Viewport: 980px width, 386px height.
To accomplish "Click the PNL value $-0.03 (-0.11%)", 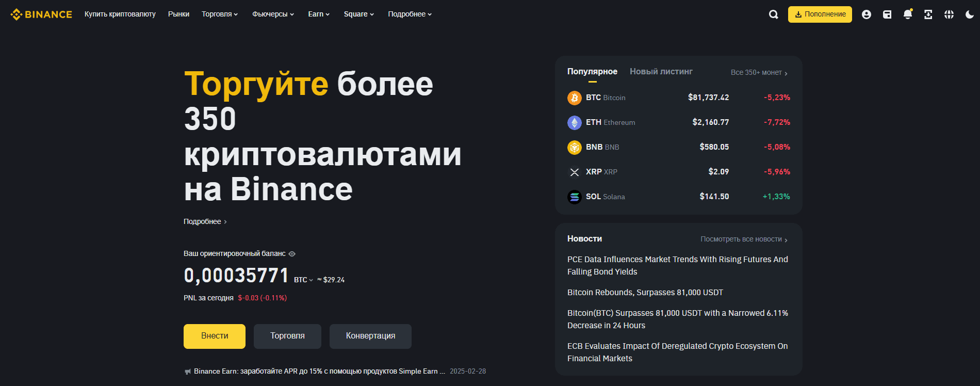I will coord(263,298).
